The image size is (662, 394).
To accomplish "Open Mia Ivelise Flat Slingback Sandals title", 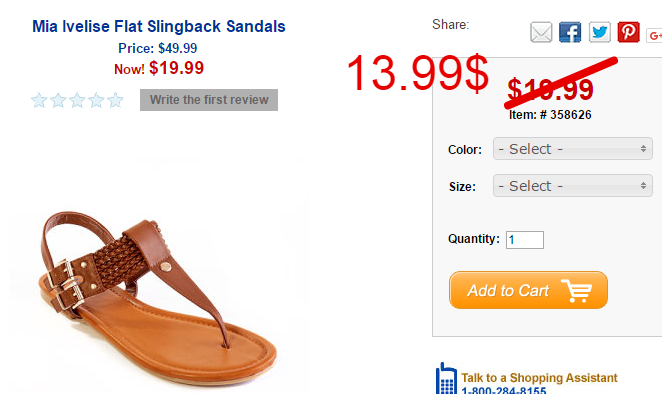I will click(x=159, y=26).
